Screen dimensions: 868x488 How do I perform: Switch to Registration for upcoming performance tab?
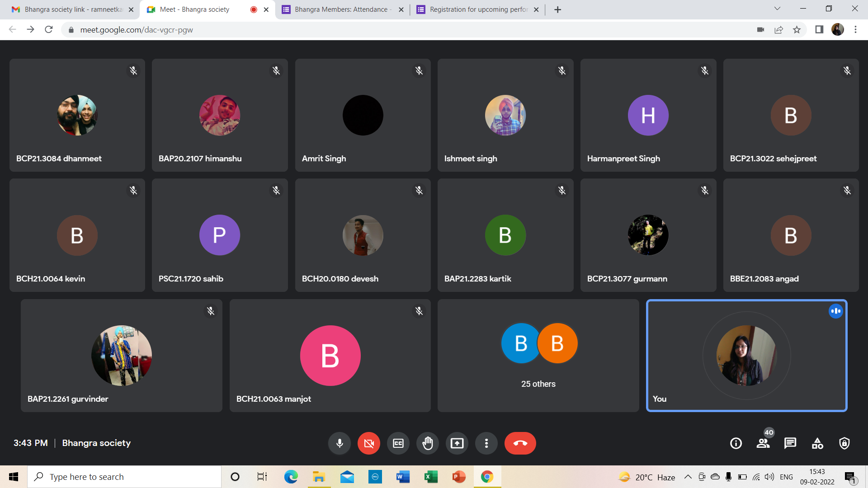click(478, 9)
